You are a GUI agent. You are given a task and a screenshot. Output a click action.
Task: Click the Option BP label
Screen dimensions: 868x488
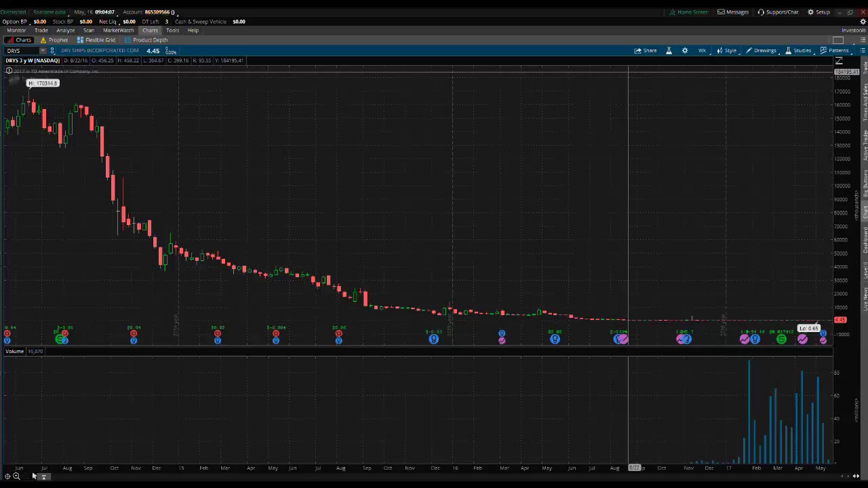(14, 22)
